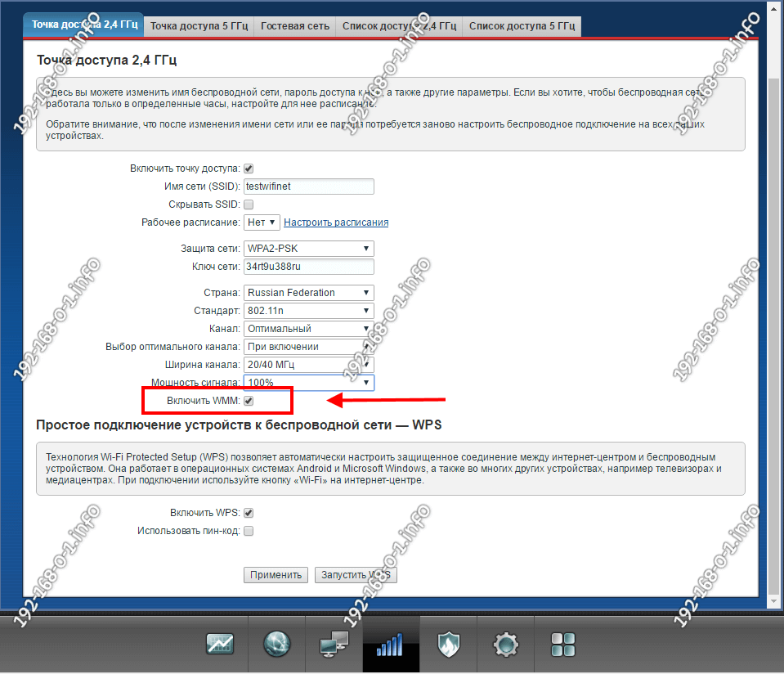Toggle the Включить WMM checkbox
This screenshot has height=674, width=784.
tap(249, 401)
